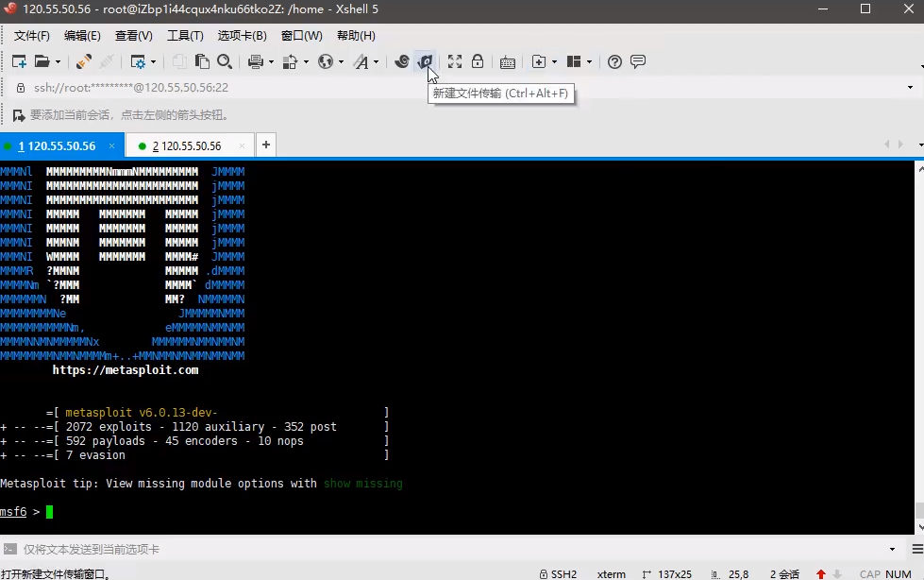Screen dimensions: 924x580
Task: Open Help question mark icon
Action: click(614, 61)
